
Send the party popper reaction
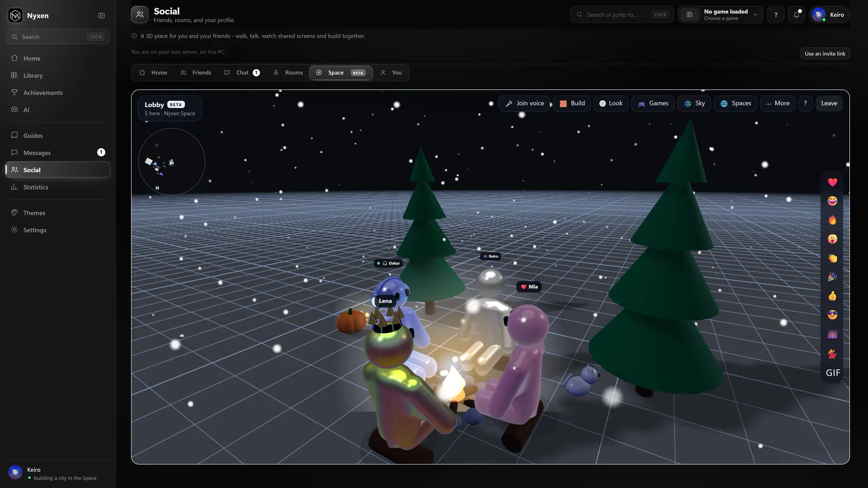(832, 277)
